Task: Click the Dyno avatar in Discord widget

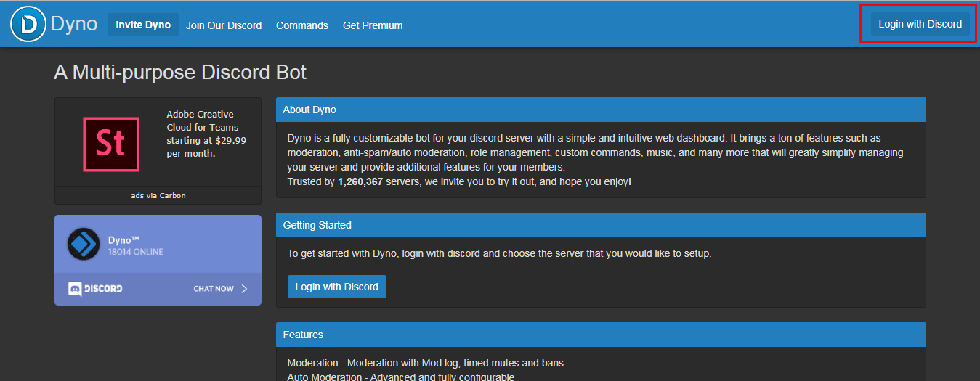Action: 84,244
